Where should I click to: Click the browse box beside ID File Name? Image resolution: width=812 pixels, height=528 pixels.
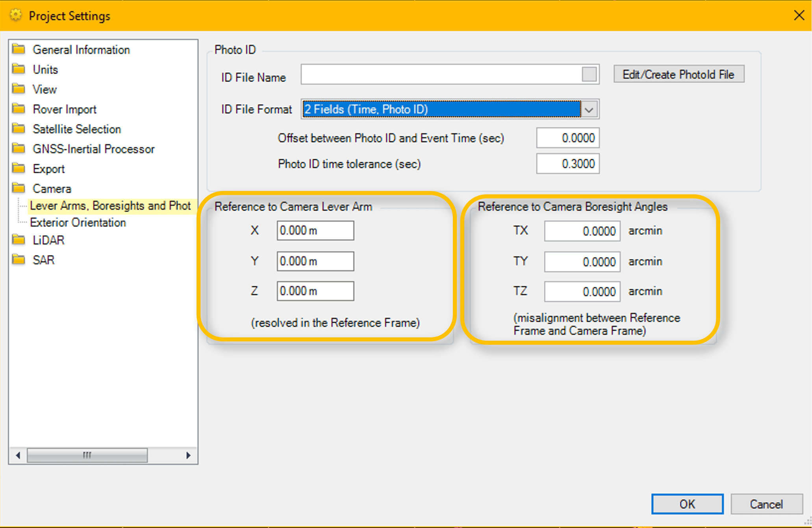point(589,74)
